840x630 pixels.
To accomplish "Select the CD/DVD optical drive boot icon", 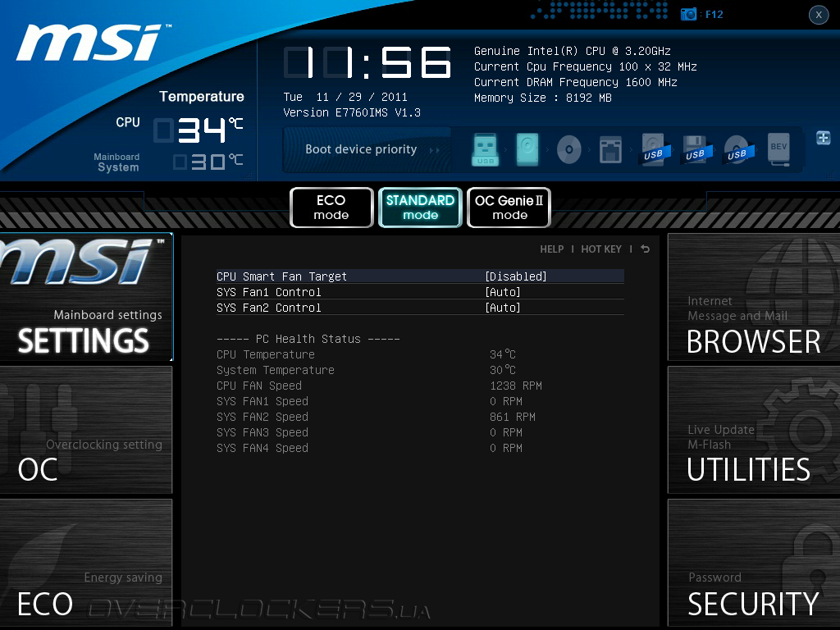I will (569, 149).
